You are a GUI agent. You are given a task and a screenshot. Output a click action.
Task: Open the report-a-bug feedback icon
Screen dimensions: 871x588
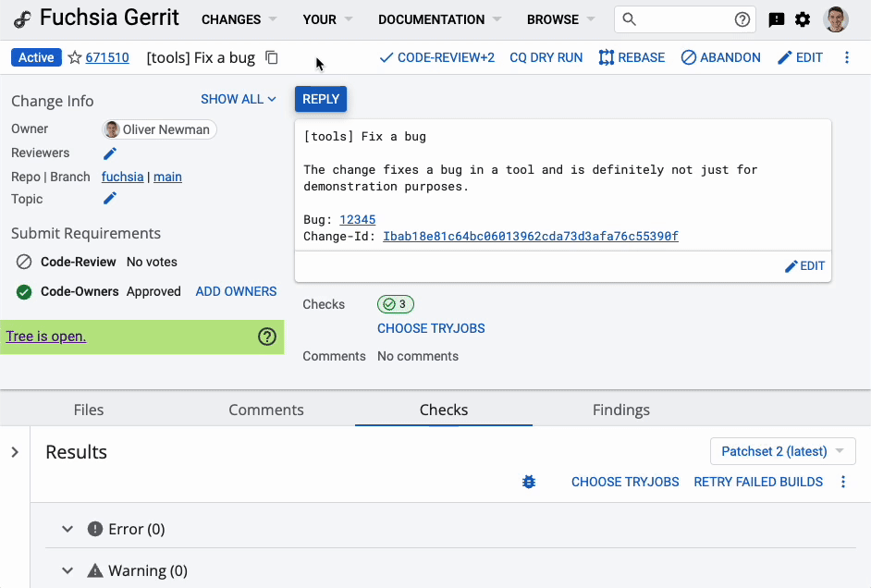pos(776,18)
